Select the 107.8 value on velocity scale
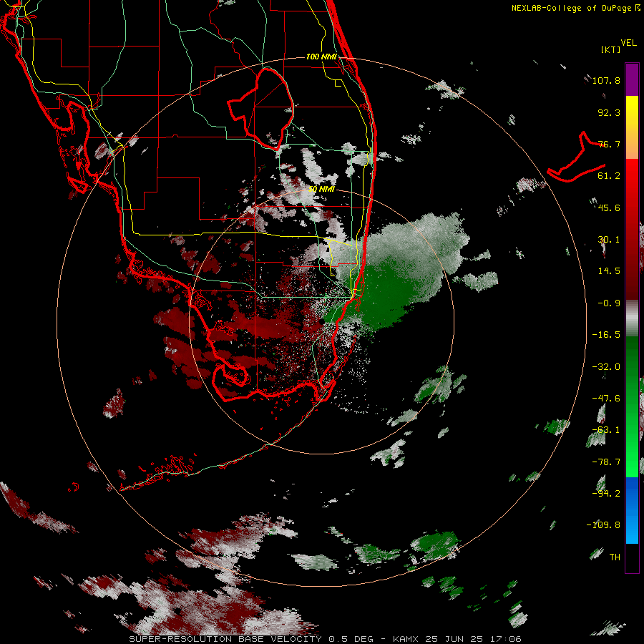 tap(606, 80)
